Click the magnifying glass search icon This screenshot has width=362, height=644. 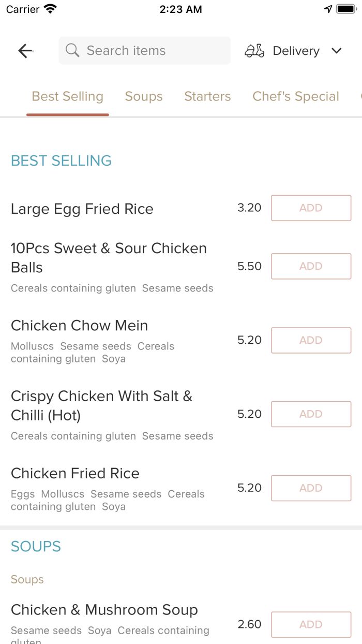[x=72, y=50]
